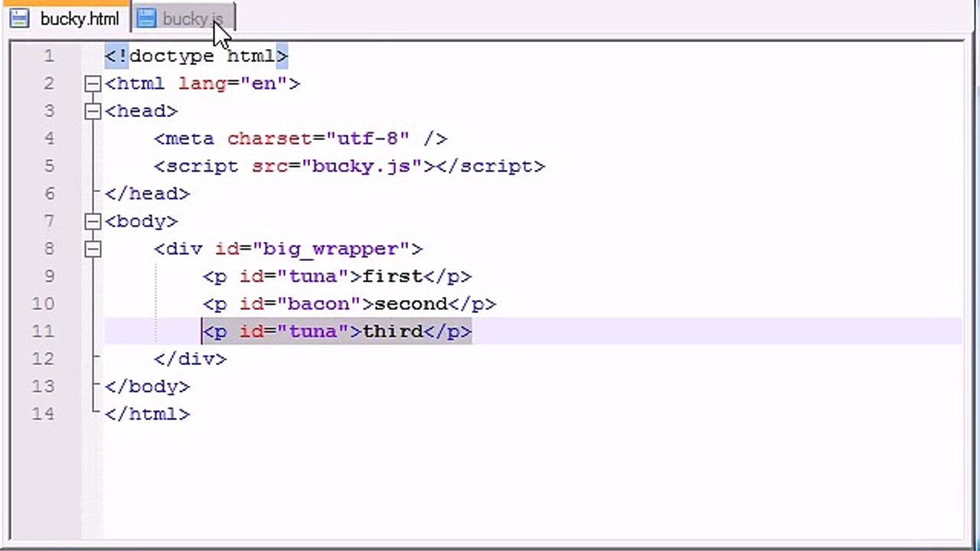
Task: Collapse the html tag fold on line 2
Action: (x=93, y=83)
